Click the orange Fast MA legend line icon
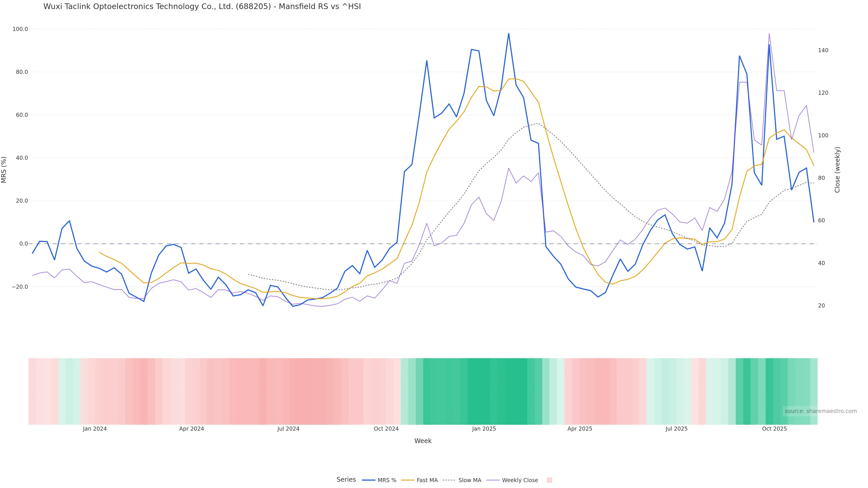 408,480
